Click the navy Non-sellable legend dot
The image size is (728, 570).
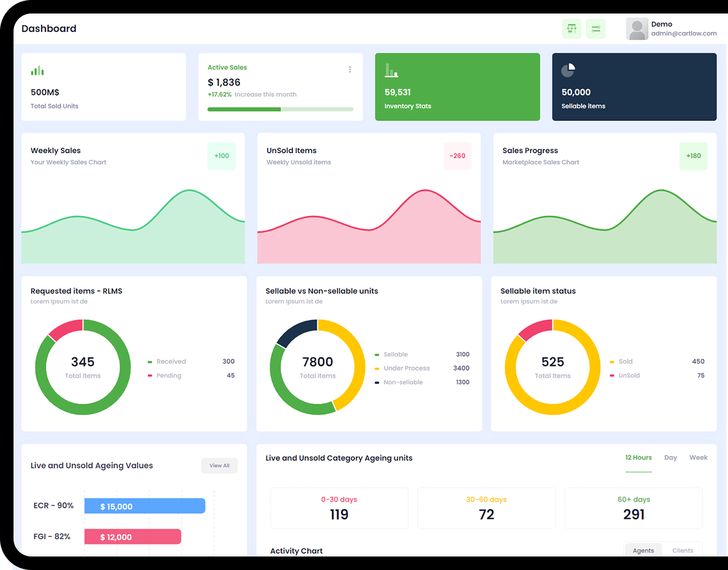pyautogui.click(x=377, y=383)
